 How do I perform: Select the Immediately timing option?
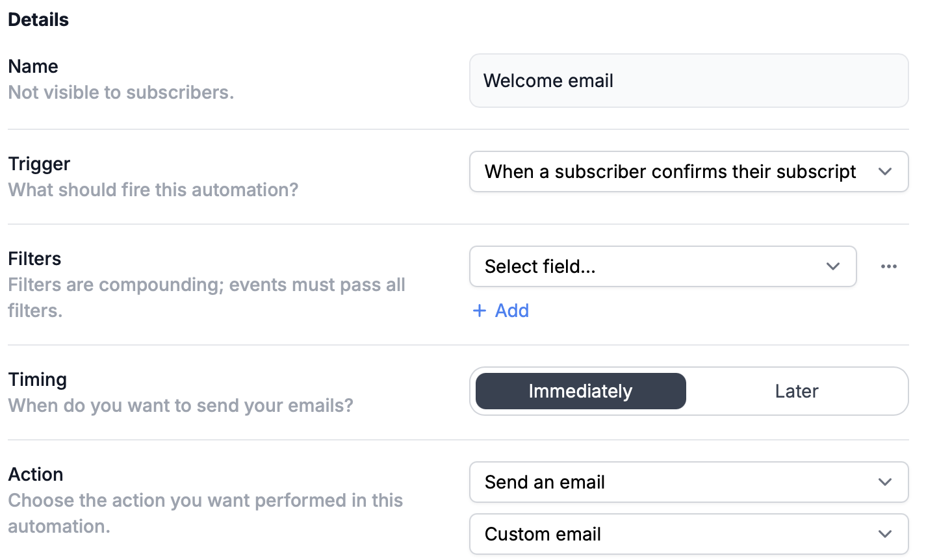tap(580, 391)
